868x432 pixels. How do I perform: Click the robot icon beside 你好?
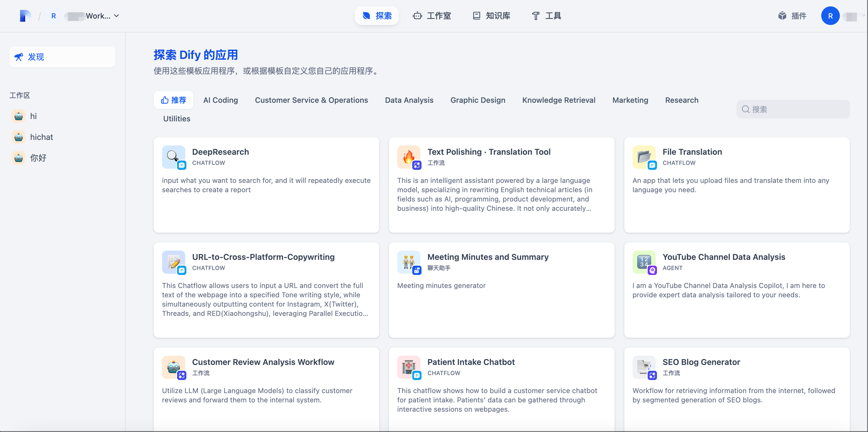point(19,158)
